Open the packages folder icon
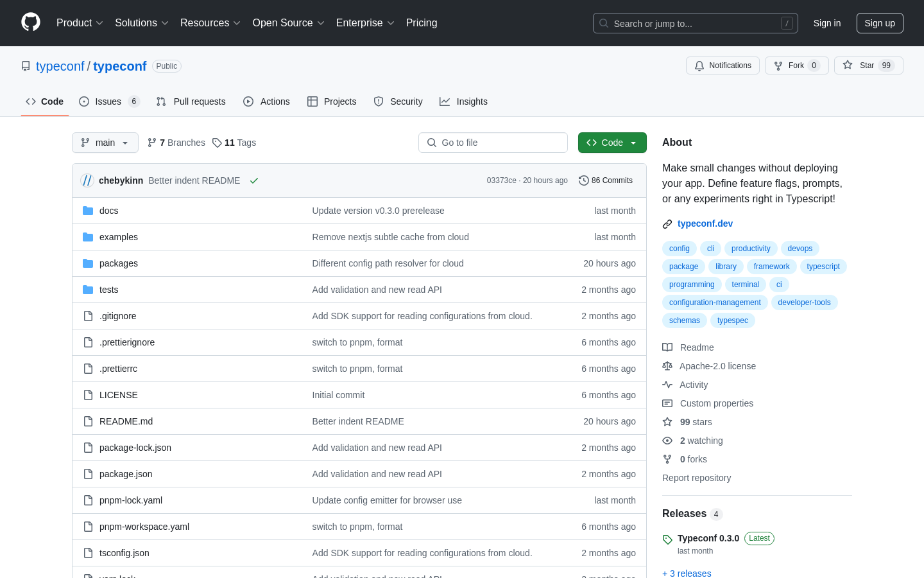The width and height of the screenshot is (924, 578). [x=88, y=263]
